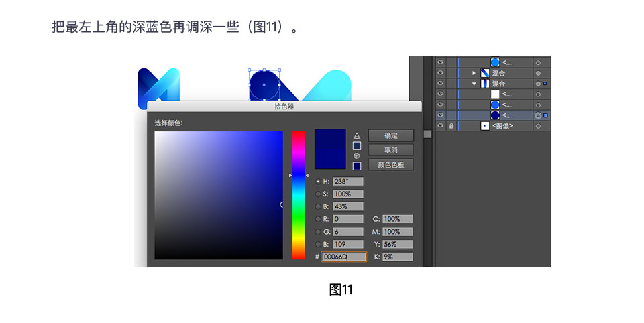644x323 pixels.
Task: Click the color field circular marker
Action: click(x=282, y=204)
